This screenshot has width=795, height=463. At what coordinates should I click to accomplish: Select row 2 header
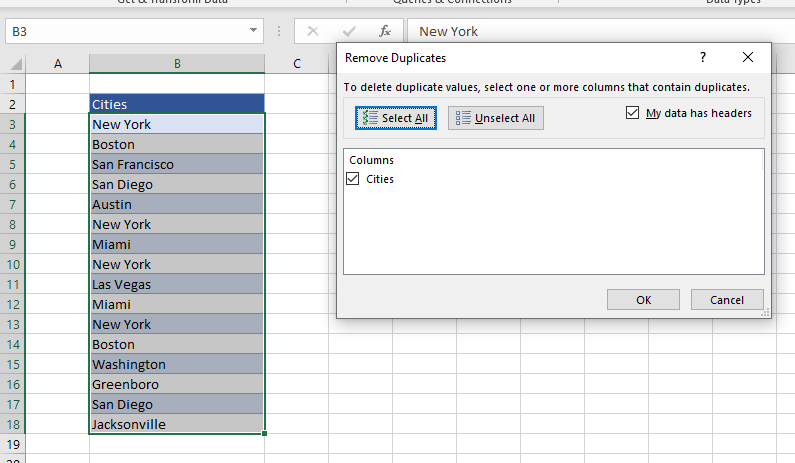point(13,104)
